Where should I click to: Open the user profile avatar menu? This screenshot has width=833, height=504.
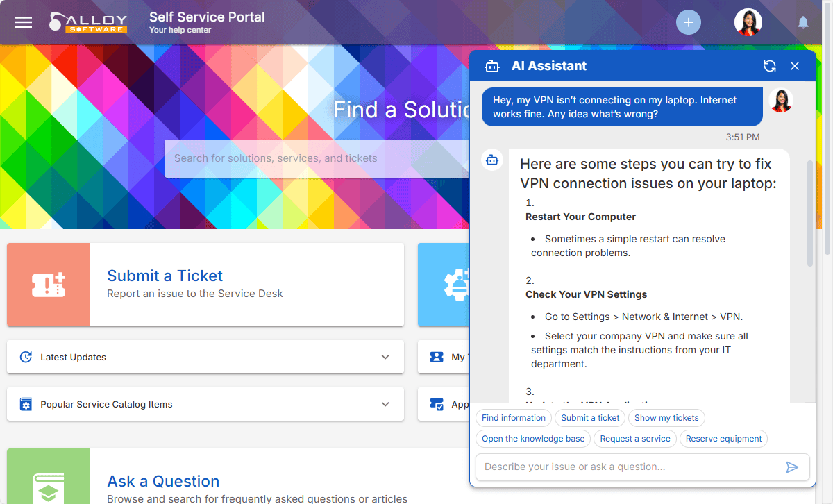[x=748, y=22]
